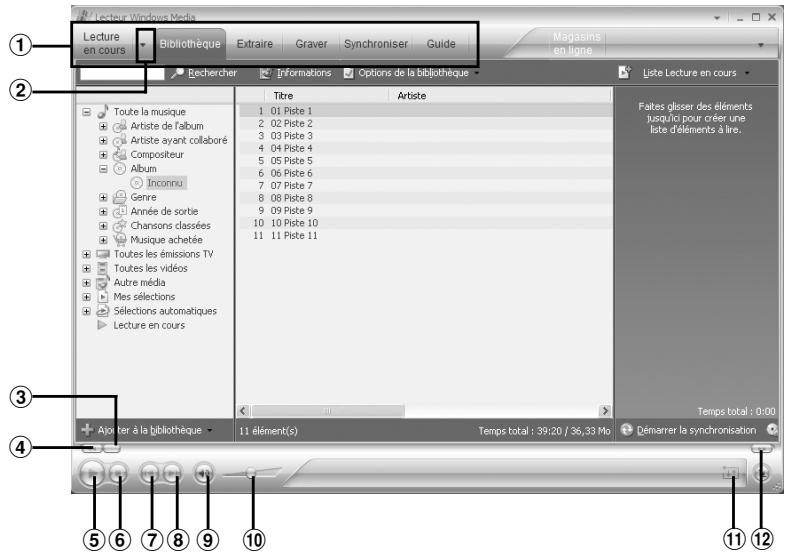Select the Inconnu album
Screen dimensions: 790x559
pyautogui.click(x=165, y=183)
